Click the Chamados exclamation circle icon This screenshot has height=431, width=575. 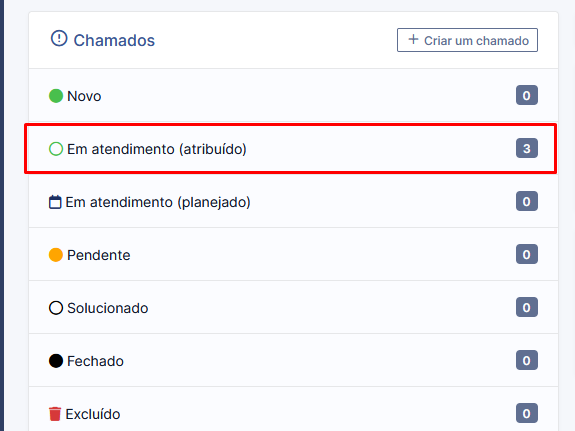(x=59, y=38)
